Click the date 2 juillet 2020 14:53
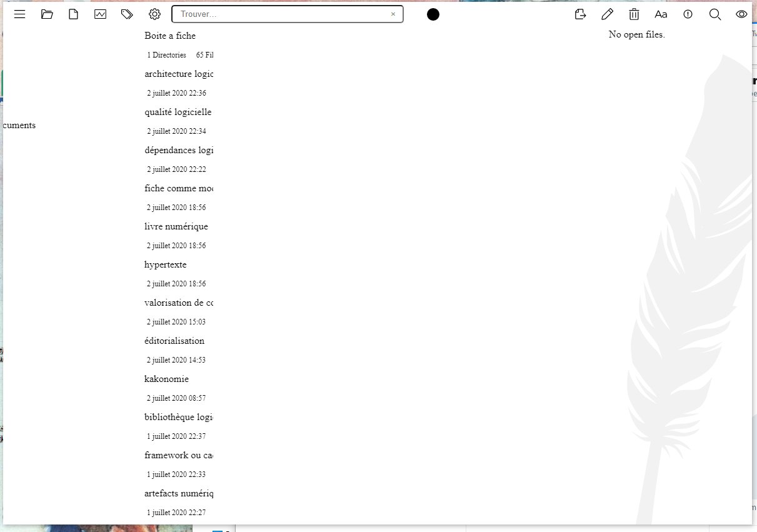This screenshot has width=757, height=532. [176, 360]
